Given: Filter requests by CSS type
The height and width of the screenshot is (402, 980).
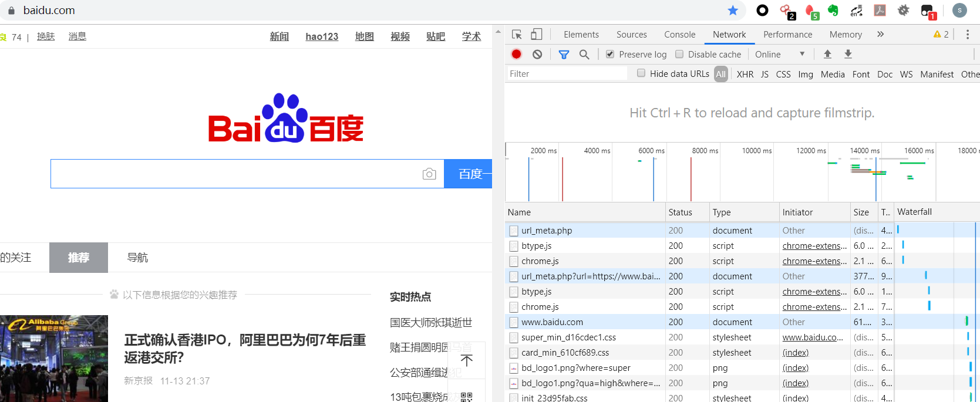Looking at the screenshot, I should point(783,74).
